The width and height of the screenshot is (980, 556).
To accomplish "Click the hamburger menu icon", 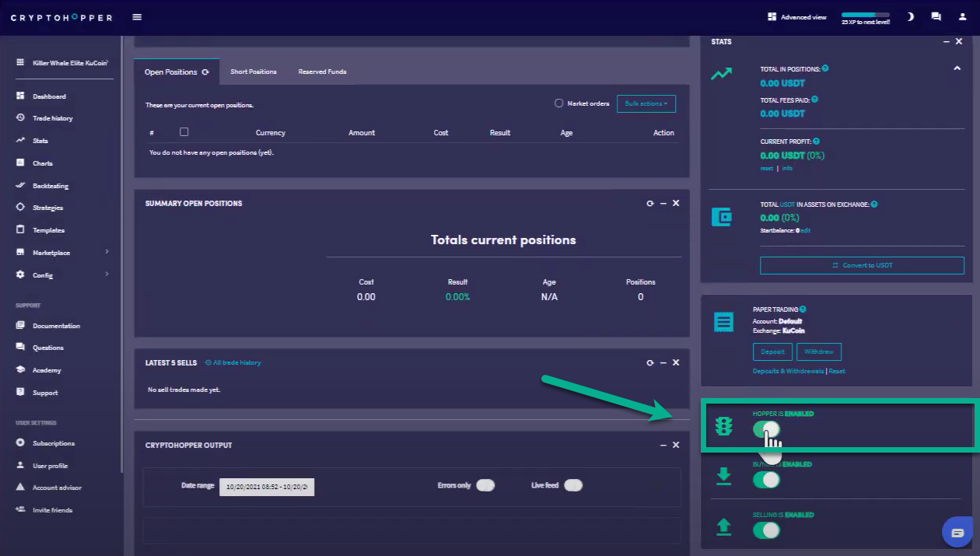I will click(x=137, y=17).
